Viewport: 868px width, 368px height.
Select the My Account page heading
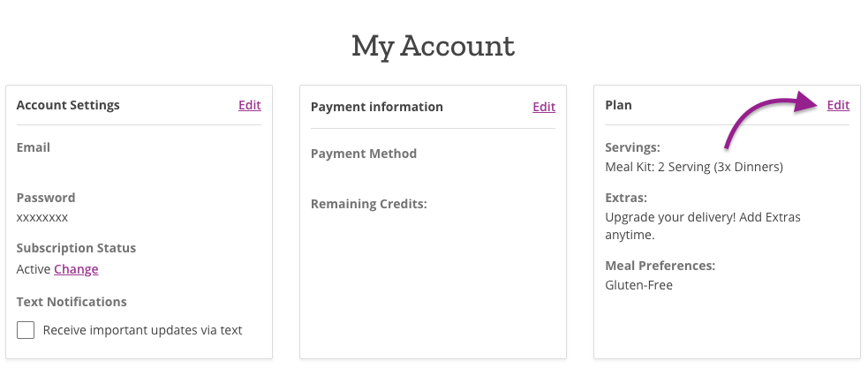click(x=433, y=45)
